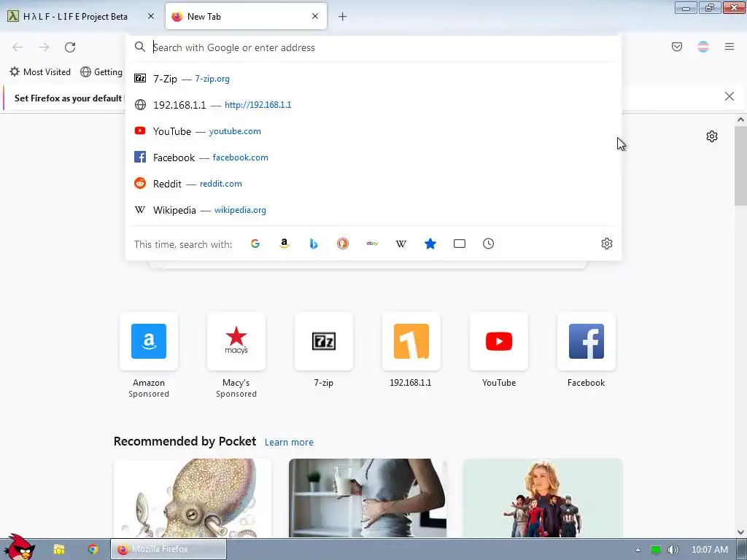
Task: Choose the 7-Zip suggestion row
Action: click(x=373, y=79)
